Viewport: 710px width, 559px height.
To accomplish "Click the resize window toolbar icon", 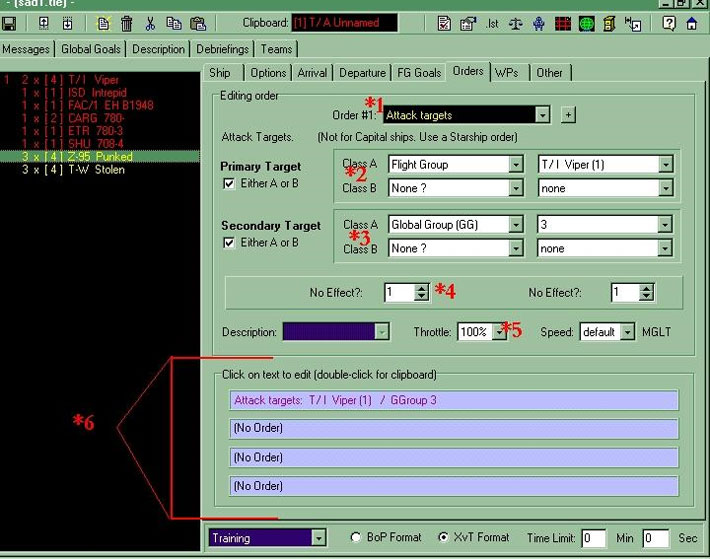I will (x=633, y=24).
